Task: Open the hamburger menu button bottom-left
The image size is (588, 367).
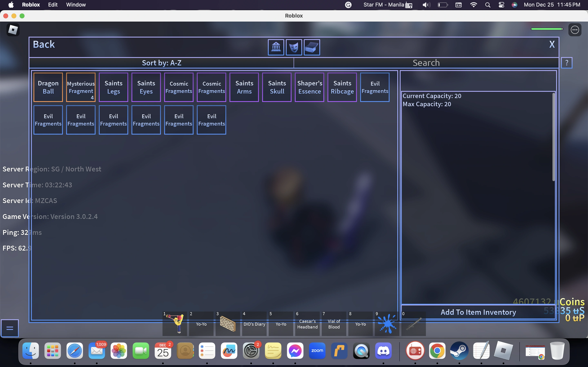Action: pos(10,328)
